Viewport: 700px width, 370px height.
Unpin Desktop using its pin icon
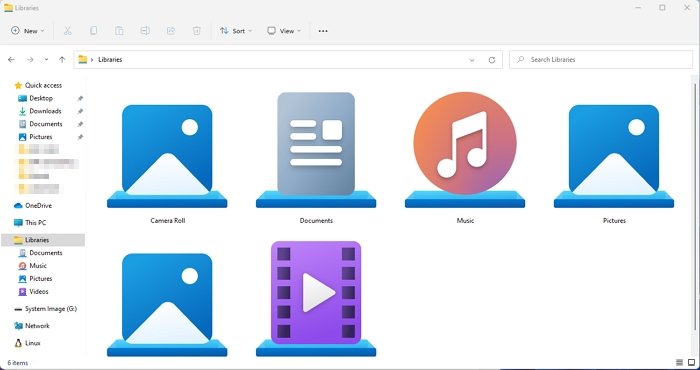(80, 98)
